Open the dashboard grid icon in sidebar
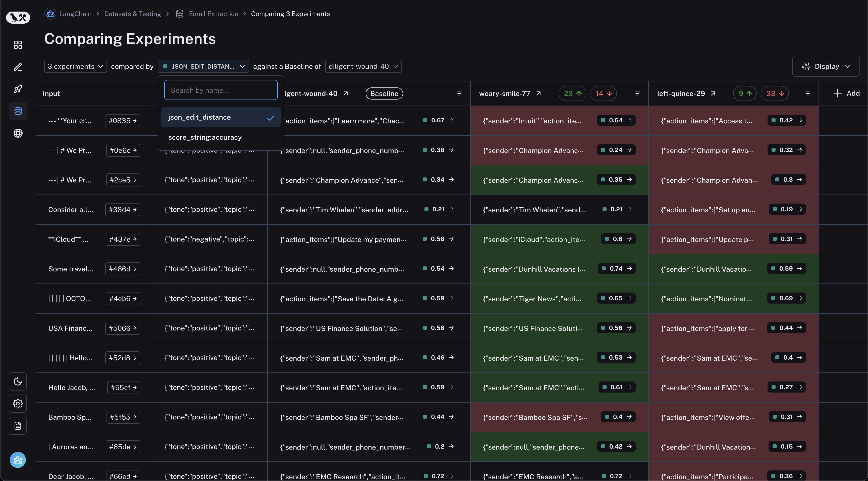 (x=18, y=45)
